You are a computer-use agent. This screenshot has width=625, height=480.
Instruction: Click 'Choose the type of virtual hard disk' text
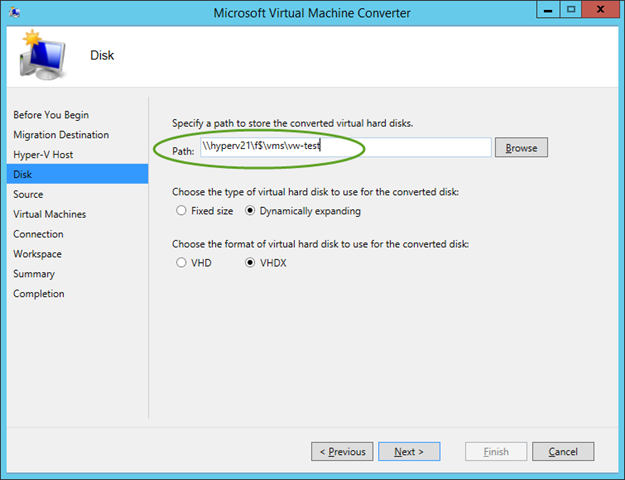pyautogui.click(x=315, y=192)
